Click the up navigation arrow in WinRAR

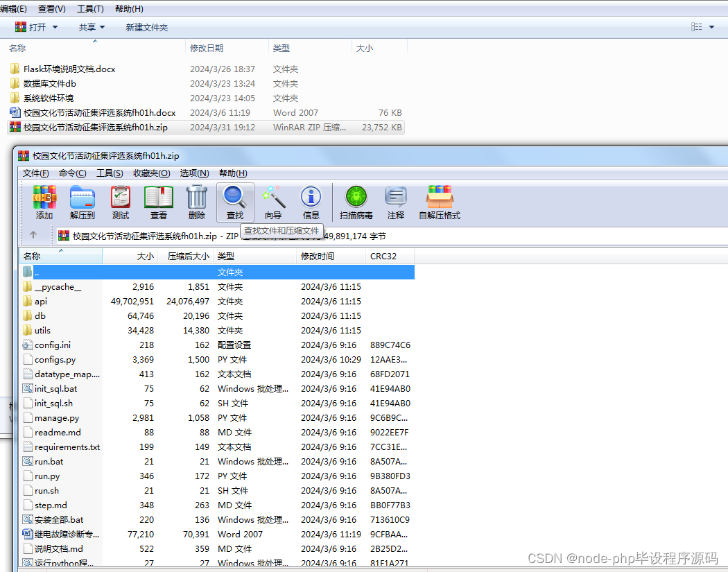point(34,234)
